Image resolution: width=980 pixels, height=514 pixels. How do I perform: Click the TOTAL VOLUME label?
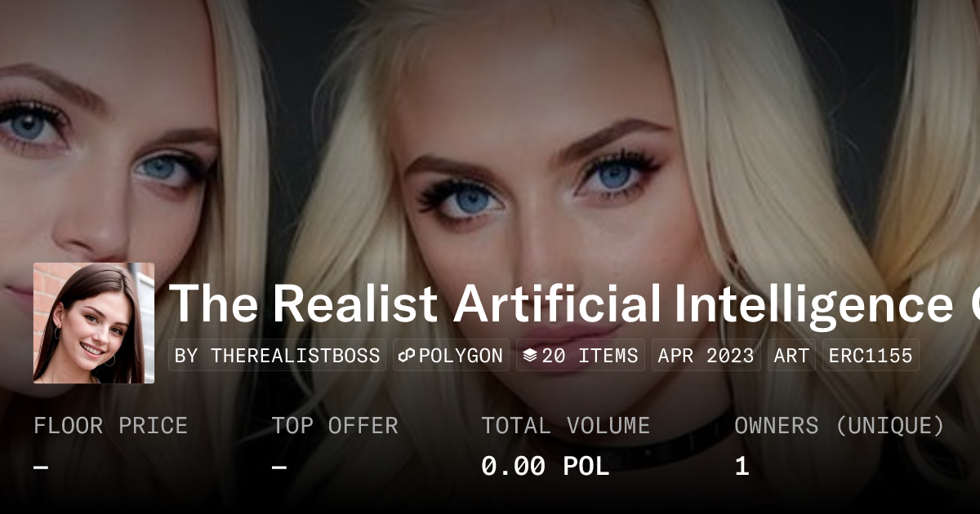[565, 426]
